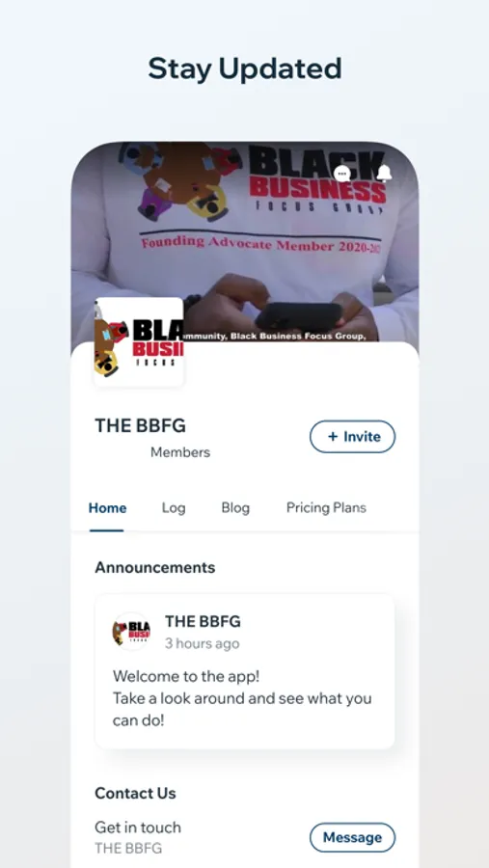Tap the Contact Us section heading
489x868 pixels.
click(x=135, y=794)
